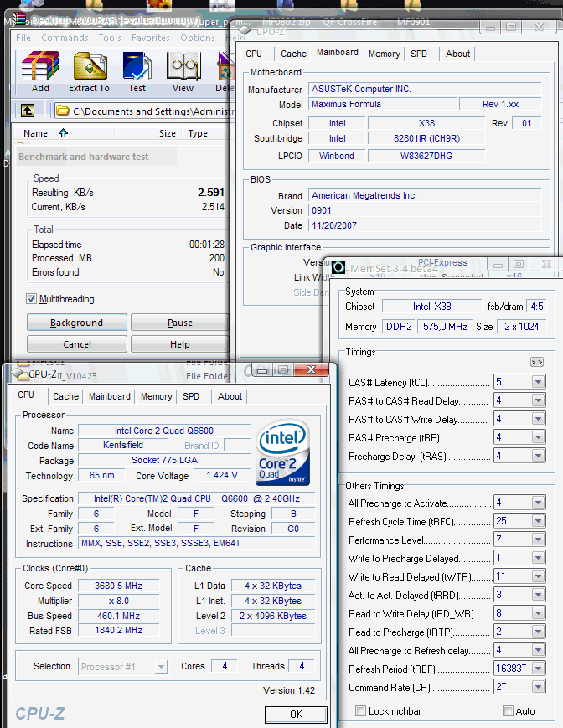Open the RAS# Precharge (tRP) dropdown
Screen dimensions: 563x728
(x=538, y=437)
